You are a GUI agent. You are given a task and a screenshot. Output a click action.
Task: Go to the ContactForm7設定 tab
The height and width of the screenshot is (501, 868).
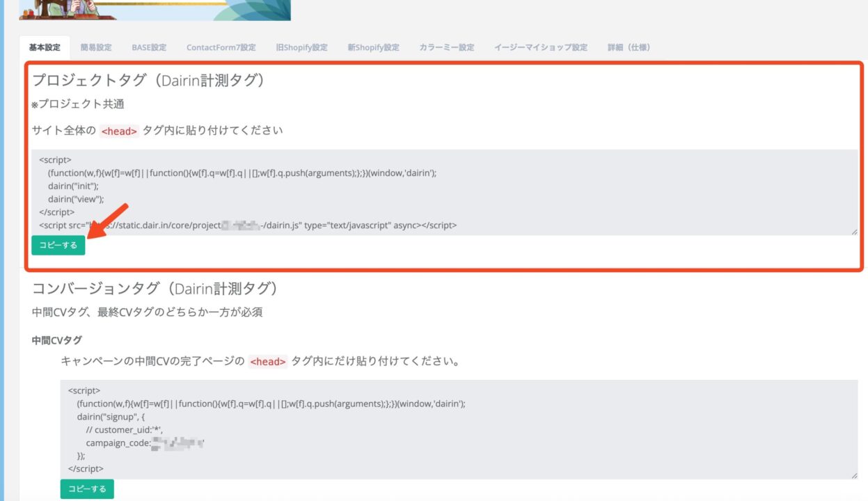[x=221, y=47]
